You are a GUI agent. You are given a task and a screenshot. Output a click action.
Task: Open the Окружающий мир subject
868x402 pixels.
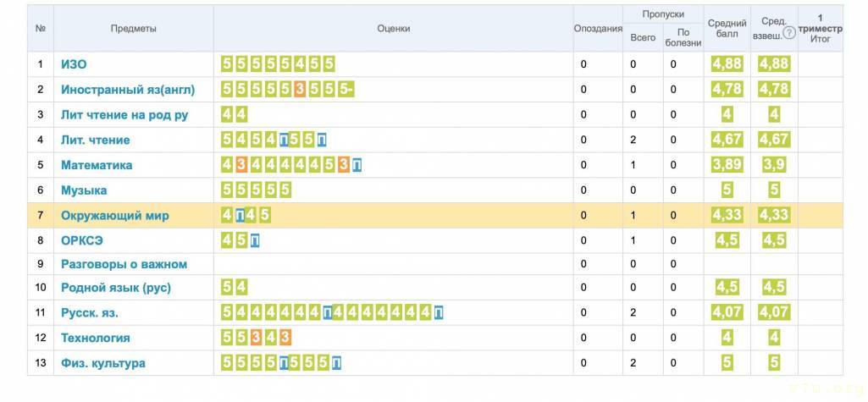[114, 216]
